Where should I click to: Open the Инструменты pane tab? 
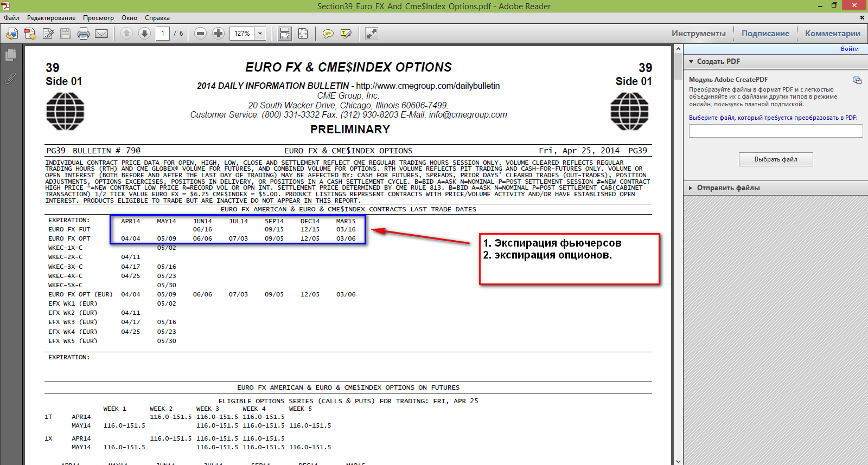[x=698, y=34]
